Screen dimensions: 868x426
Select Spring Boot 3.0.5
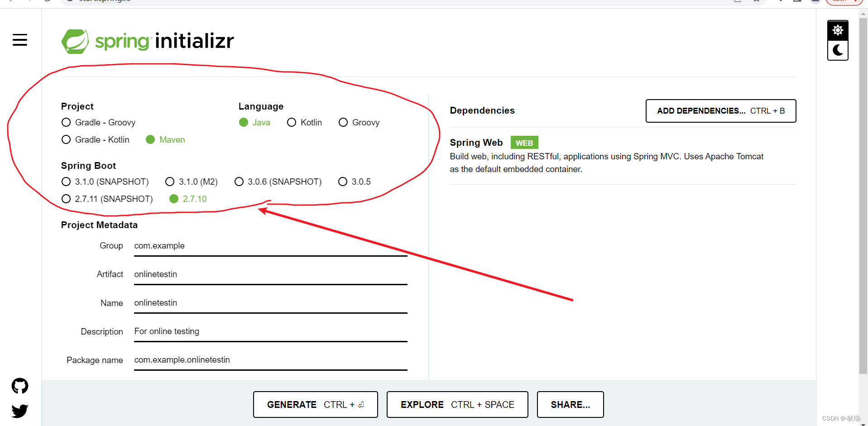click(355, 182)
